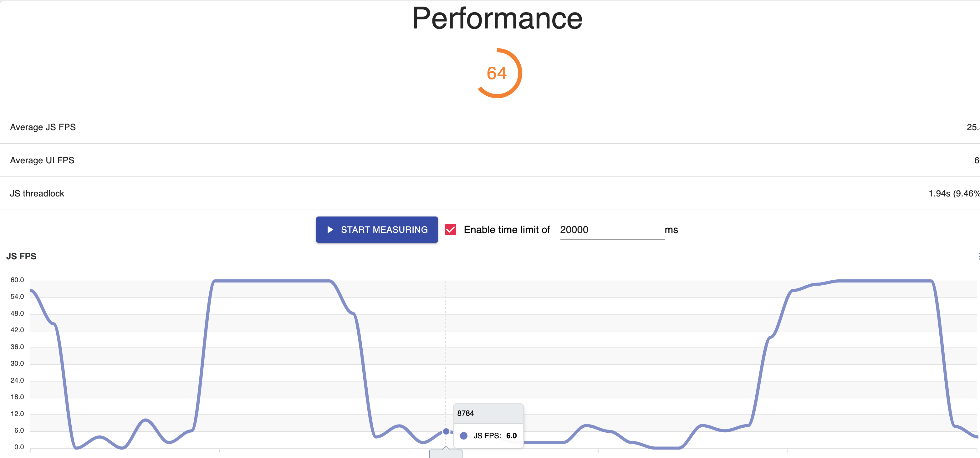Click the play triangle icon
980x458 pixels.
click(x=330, y=229)
